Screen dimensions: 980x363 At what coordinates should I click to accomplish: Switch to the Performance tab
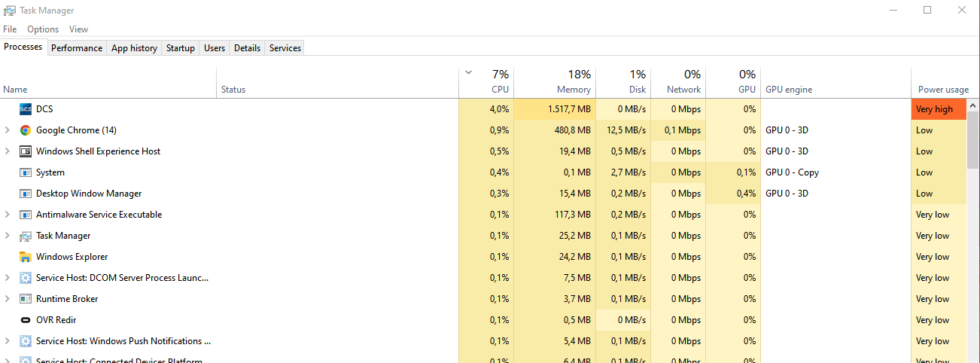(x=77, y=47)
